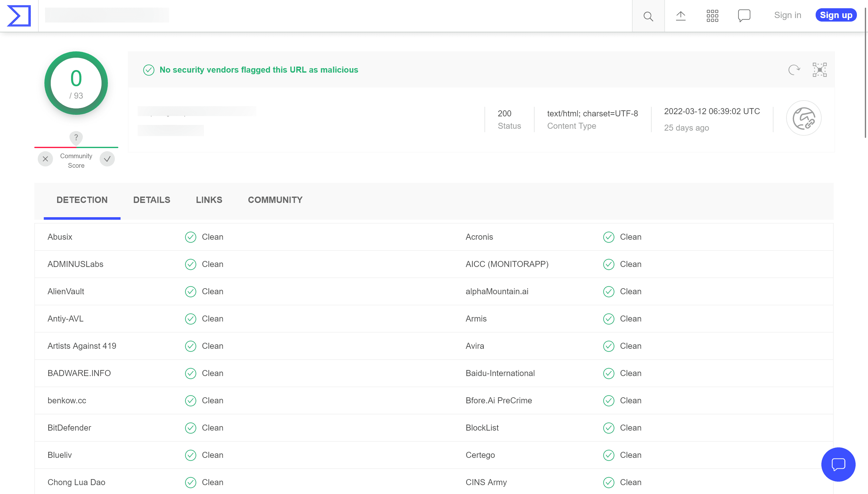This screenshot has height=494, width=868.
Task: Click the Sign in link
Action: pyautogui.click(x=787, y=15)
